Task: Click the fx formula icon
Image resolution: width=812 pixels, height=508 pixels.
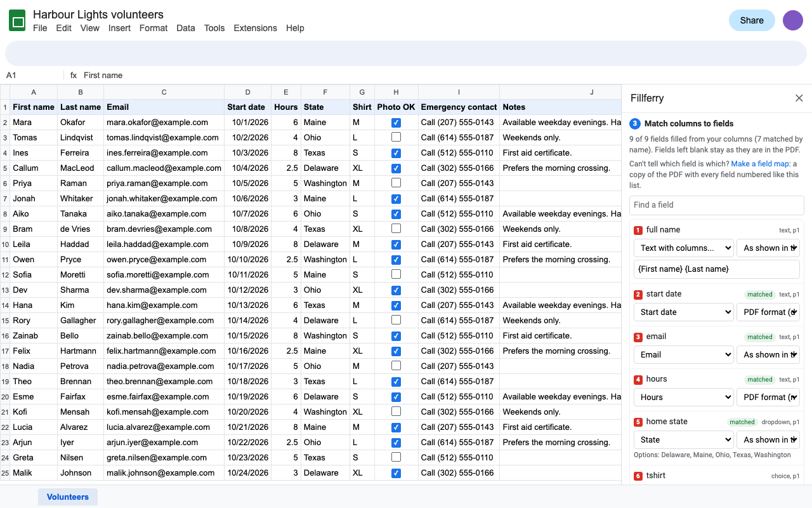Action: coord(74,75)
